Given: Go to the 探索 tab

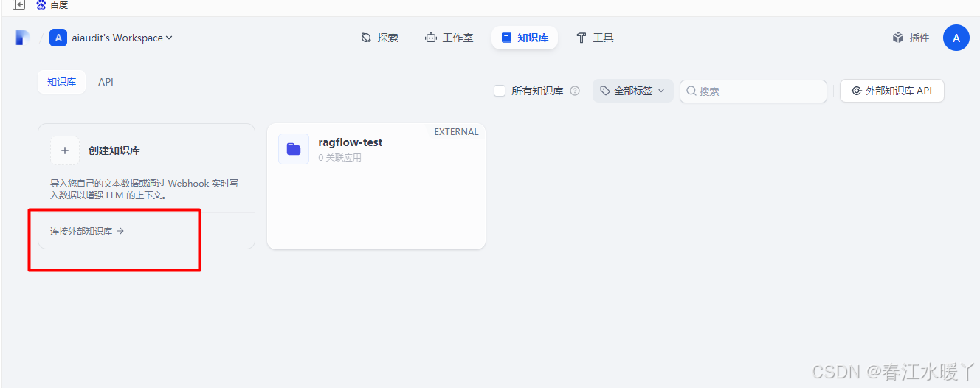Looking at the screenshot, I should click(x=379, y=38).
